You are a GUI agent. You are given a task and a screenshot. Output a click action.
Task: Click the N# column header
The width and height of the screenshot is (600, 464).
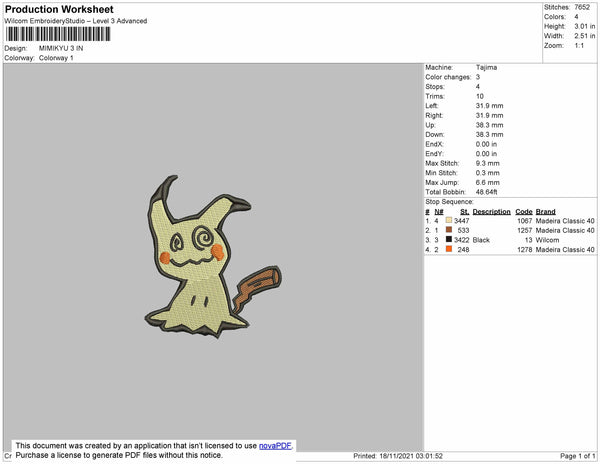point(441,212)
